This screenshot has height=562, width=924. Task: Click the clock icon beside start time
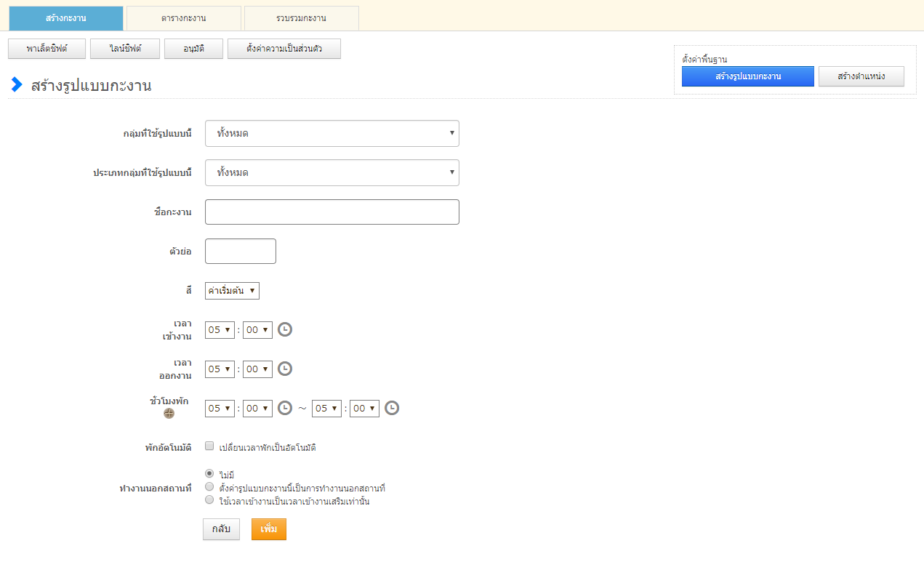click(285, 329)
